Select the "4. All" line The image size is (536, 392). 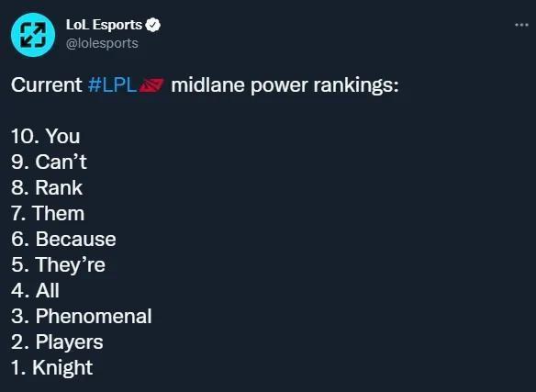point(35,290)
